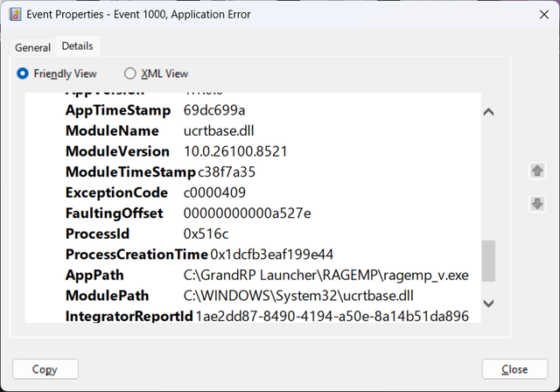Select the ModuleVersion 10.0.26100.8521 text
Screen dimensions: 560x392
tap(235, 151)
